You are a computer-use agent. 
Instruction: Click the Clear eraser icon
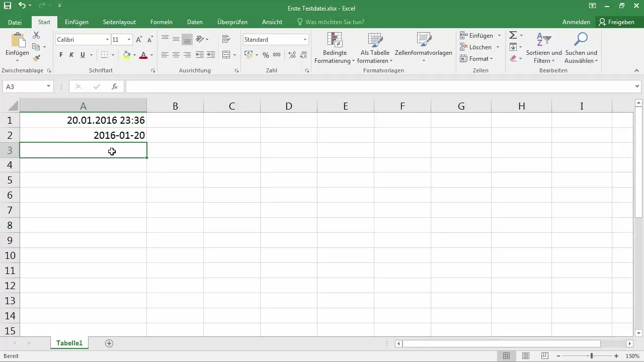pyautogui.click(x=513, y=59)
